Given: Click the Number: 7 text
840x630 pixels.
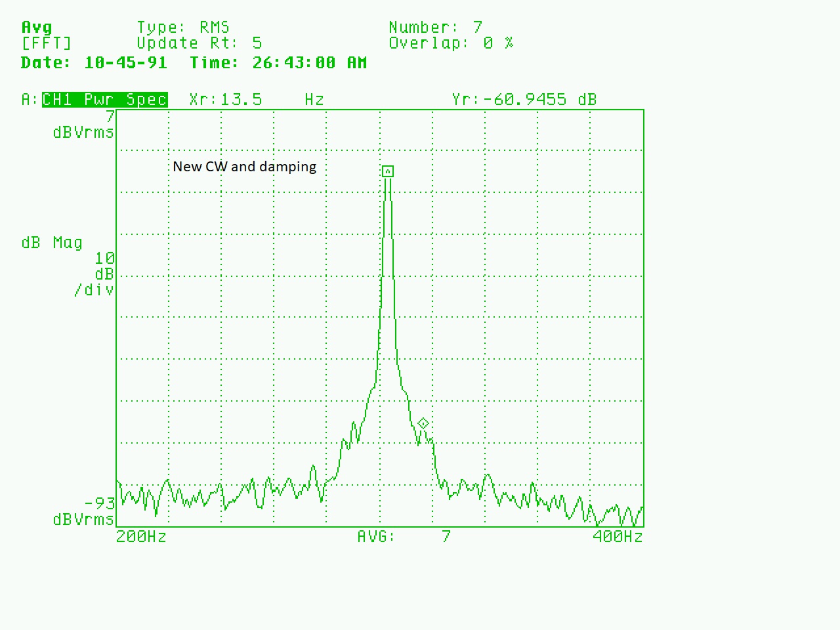Looking at the screenshot, I should tap(436, 28).
